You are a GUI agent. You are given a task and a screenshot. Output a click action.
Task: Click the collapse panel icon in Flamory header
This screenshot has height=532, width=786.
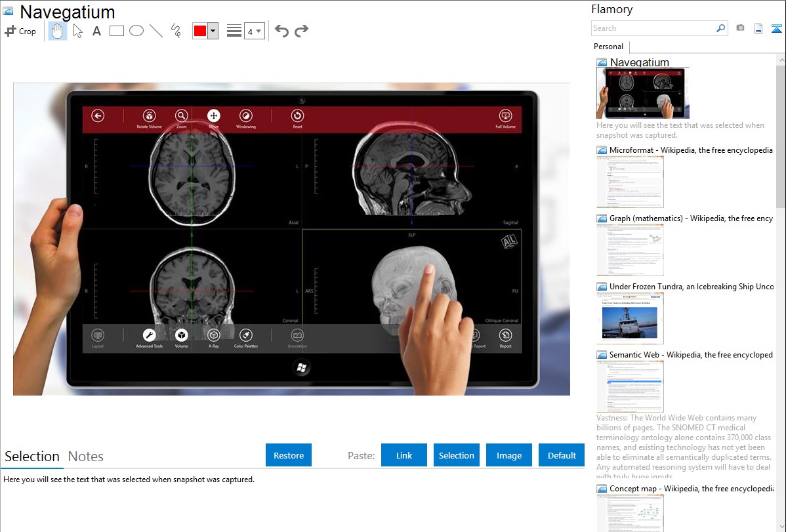click(x=776, y=29)
